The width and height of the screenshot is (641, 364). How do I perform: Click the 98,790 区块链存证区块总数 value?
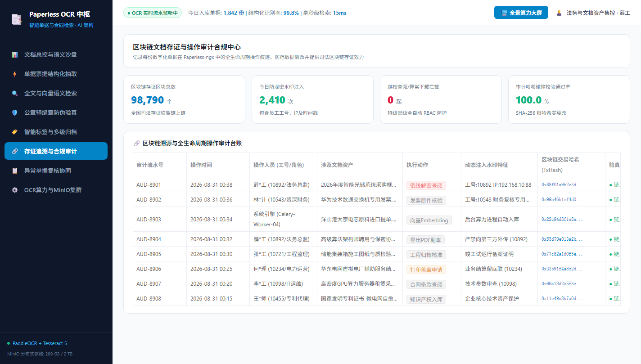point(148,100)
